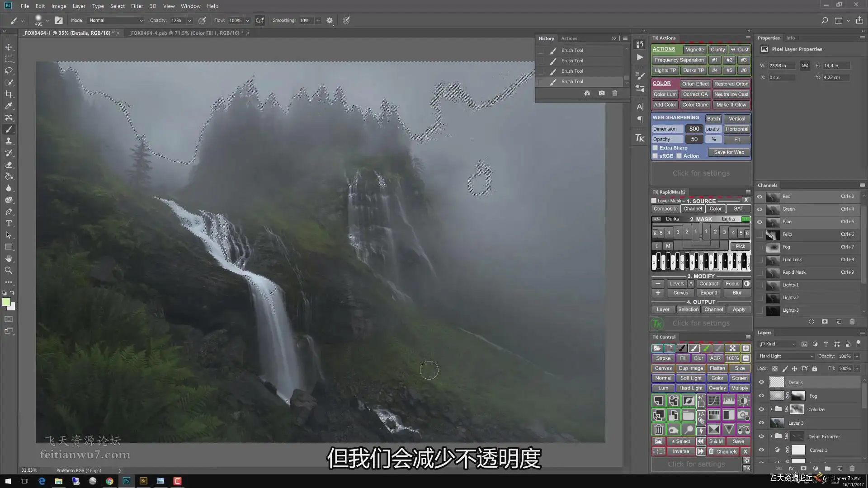This screenshot has width=868, height=488.
Task: Select the Clone Stamp tool
Action: tap(9, 141)
